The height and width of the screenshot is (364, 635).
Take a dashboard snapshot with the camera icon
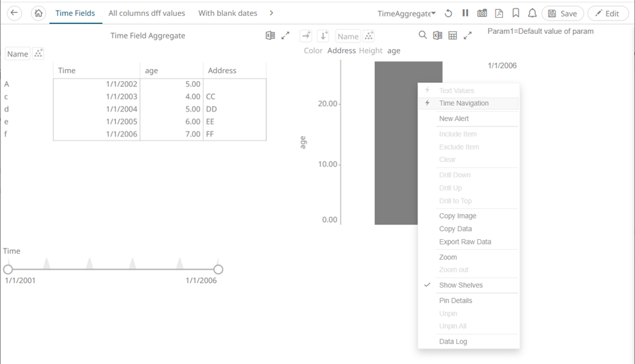click(482, 13)
